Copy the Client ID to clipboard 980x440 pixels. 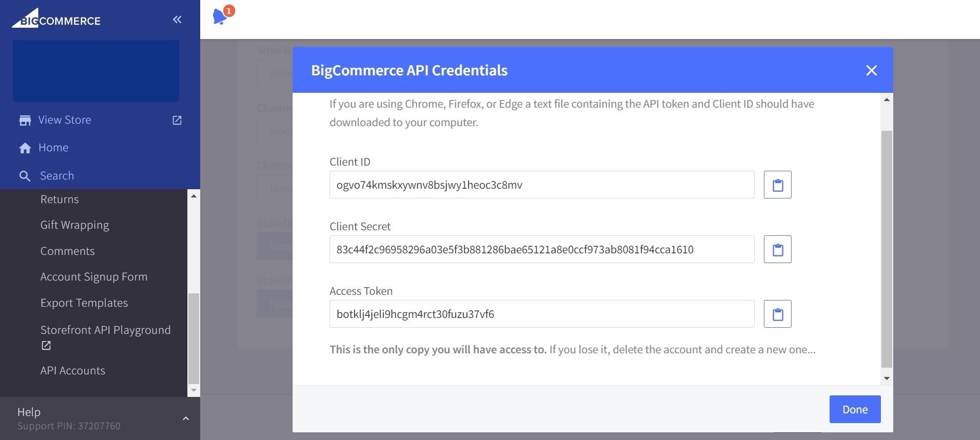tap(777, 185)
